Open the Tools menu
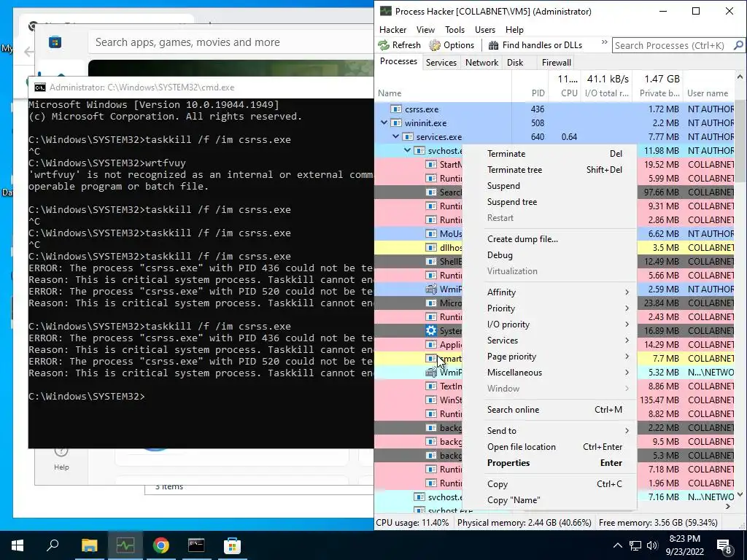Viewport: 747px width, 560px height. pyautogui.click(x=454, y=29)
